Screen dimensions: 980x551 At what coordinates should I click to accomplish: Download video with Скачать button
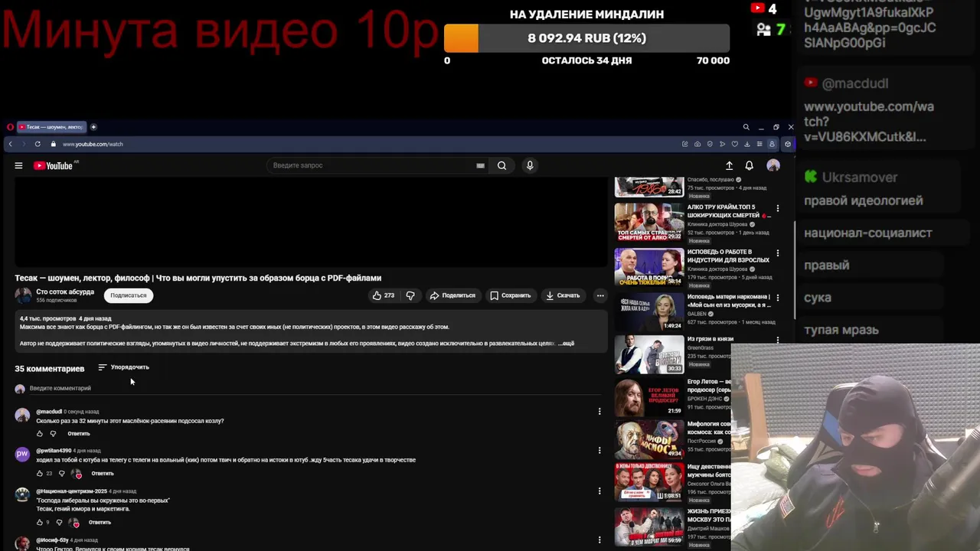click(563, 295)
